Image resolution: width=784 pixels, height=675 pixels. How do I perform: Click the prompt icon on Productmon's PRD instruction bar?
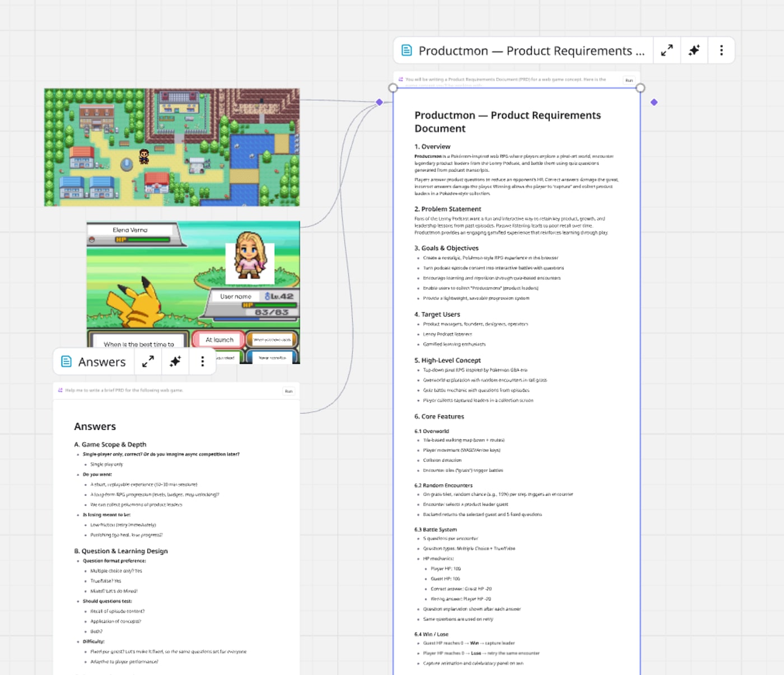click(400, 79)
